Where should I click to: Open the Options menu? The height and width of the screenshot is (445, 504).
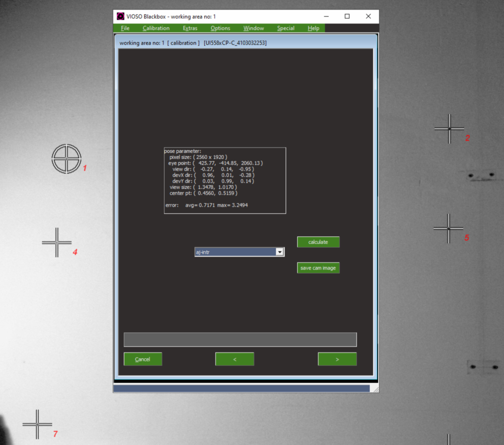[220, 28]
